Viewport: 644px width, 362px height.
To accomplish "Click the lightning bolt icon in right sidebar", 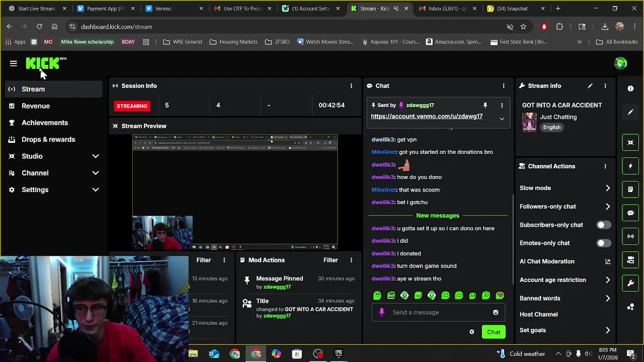I will pos(630,166).
